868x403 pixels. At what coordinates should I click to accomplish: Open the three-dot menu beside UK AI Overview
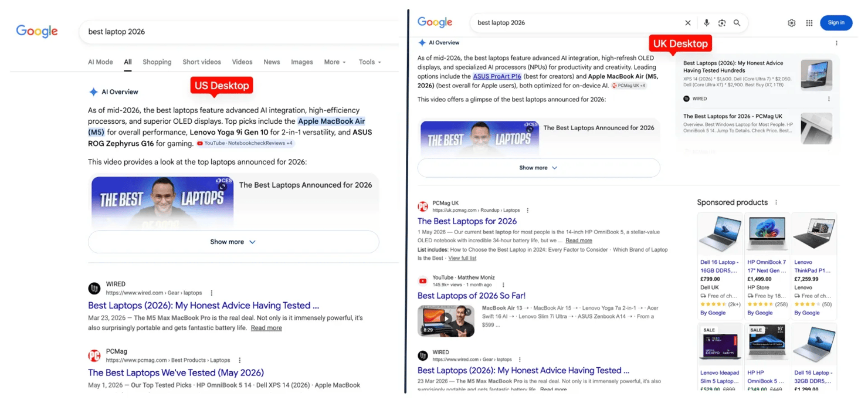(x=836, y=43)
